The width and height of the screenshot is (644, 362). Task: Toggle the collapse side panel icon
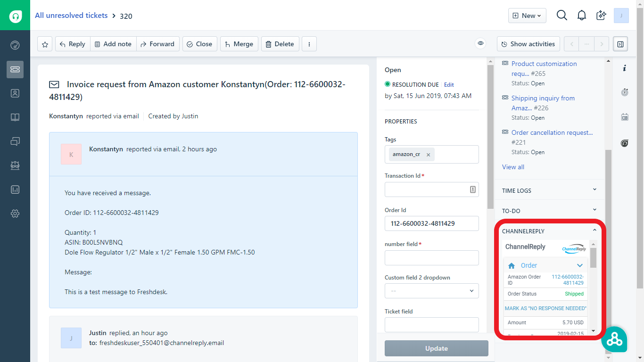pos(620,44)
